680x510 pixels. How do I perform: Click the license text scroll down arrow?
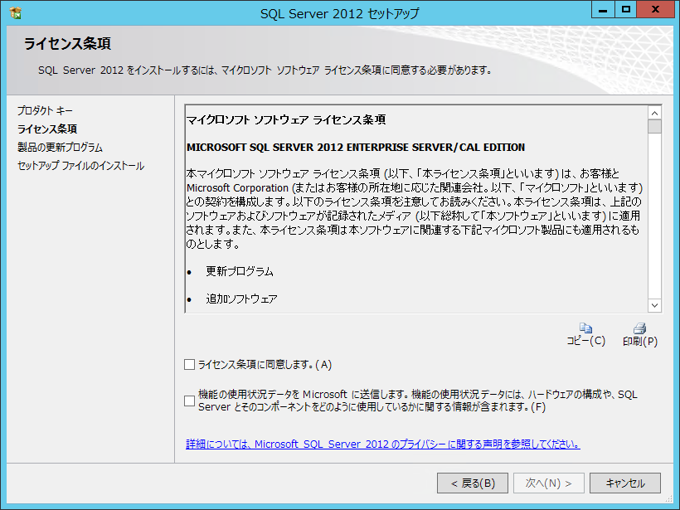point(655,305)
